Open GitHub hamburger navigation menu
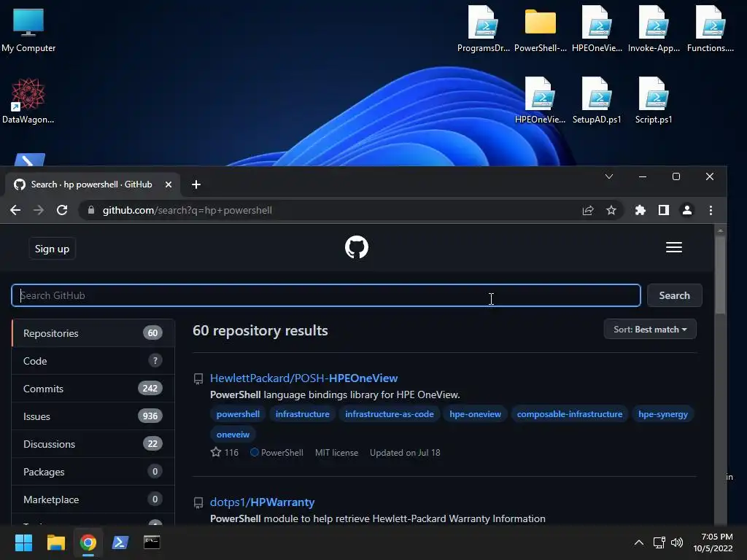 click(673, 247)
